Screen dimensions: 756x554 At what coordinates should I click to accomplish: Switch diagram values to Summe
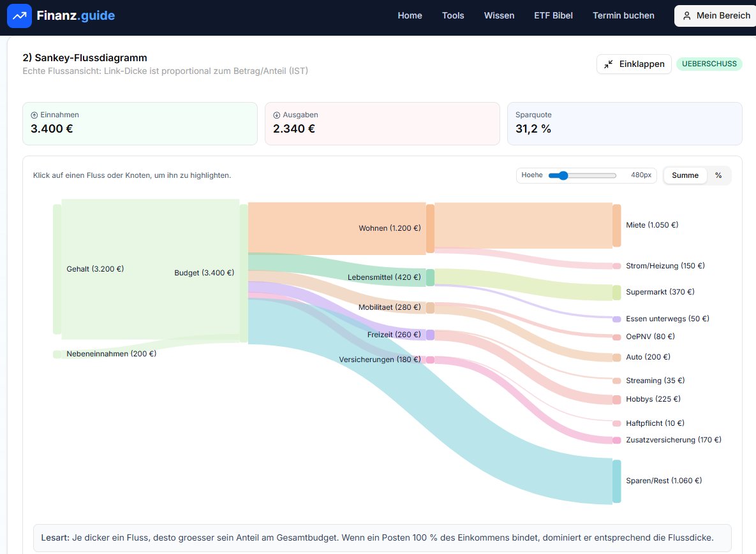pyautogui.click(x=685, y=175)
